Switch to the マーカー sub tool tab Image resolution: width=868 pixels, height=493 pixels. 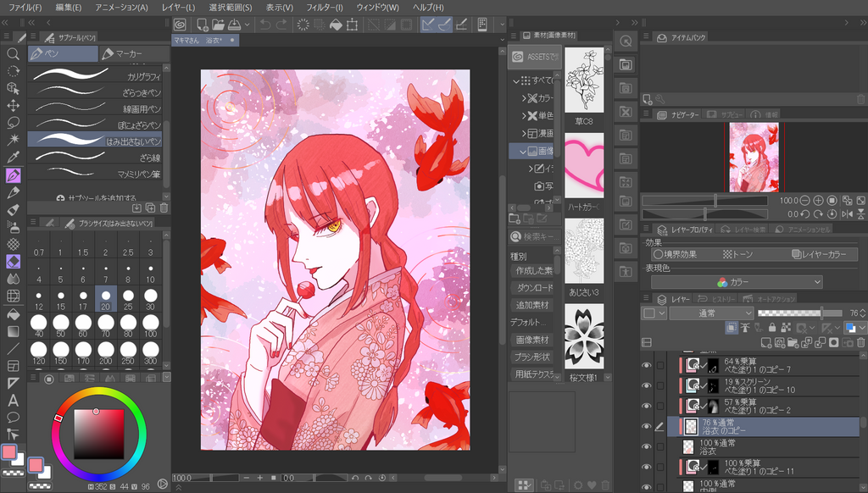134,53
